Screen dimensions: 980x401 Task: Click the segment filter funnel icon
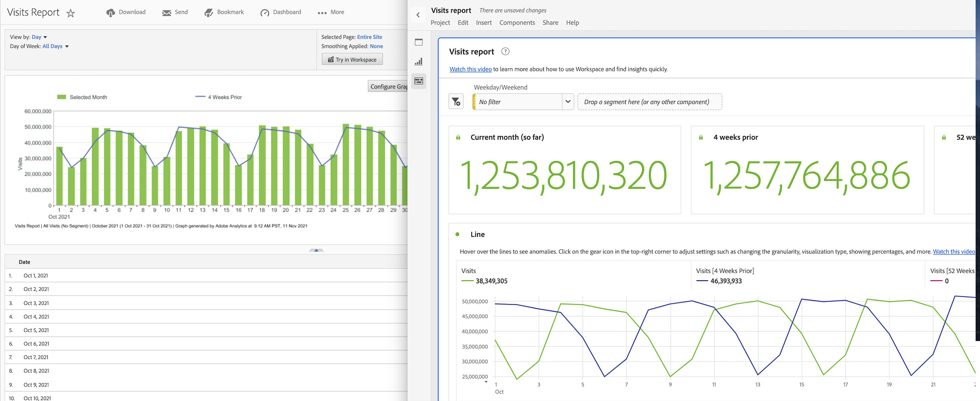tap(456, 102)
